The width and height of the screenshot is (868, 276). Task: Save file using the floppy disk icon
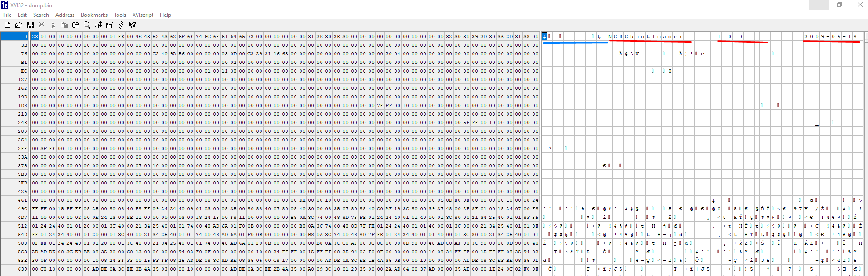click(x=30, y=25)
